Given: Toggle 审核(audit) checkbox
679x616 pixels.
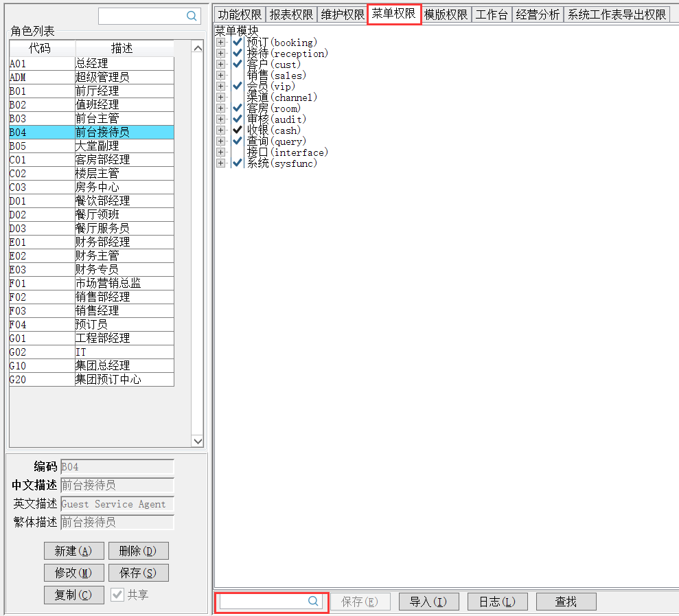Looking at the screenshot, I should pos(238,119).
